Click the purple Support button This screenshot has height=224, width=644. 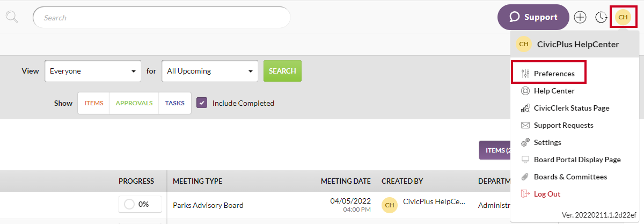533,17
